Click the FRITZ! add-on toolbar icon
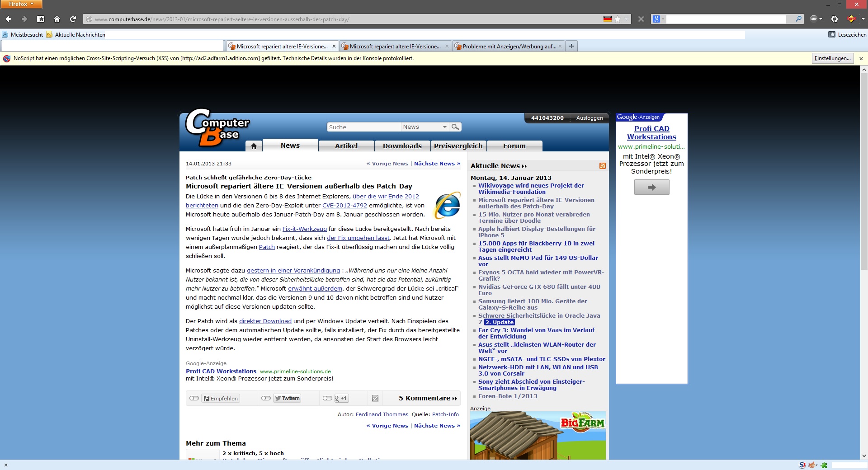 tap(851, 19)
